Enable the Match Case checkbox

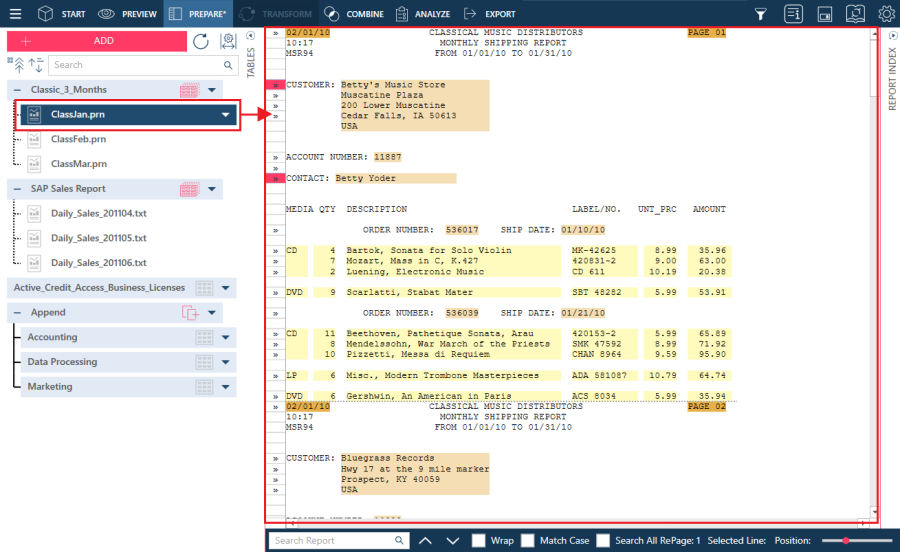pos(528,541)
